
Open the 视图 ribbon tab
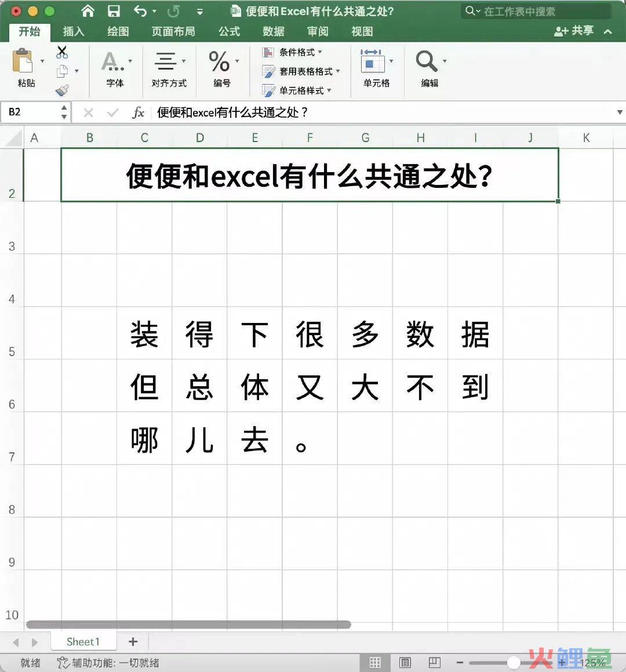click(362, 31)
